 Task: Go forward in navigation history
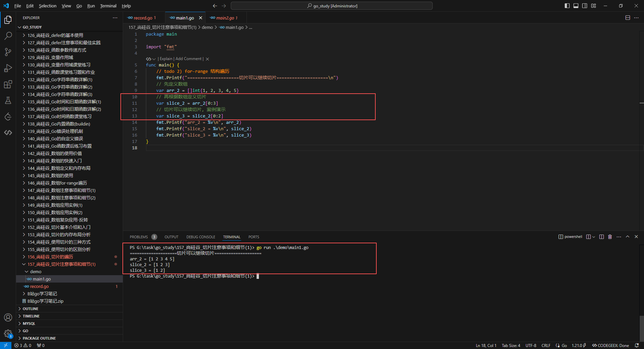pyautogui.click(x=224, y=6)
